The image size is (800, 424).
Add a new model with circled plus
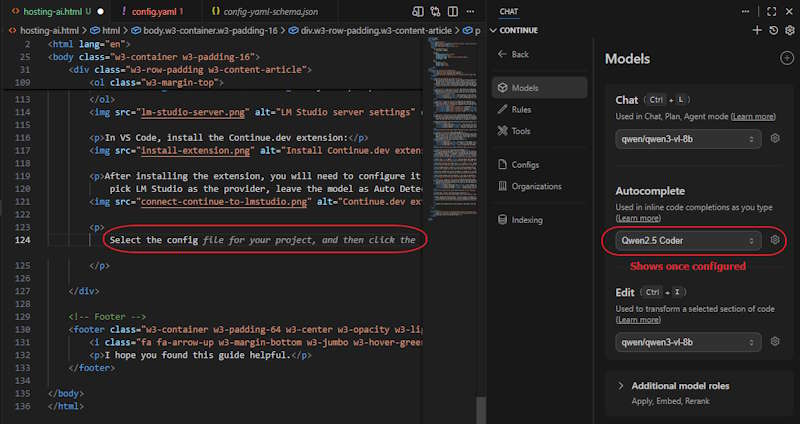coord(787,58)
